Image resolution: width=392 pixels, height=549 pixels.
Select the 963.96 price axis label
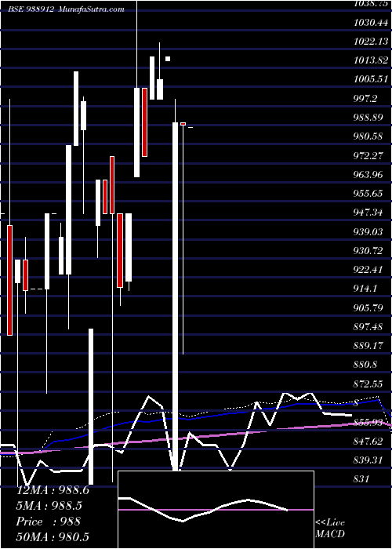click(x=368, y=175)
